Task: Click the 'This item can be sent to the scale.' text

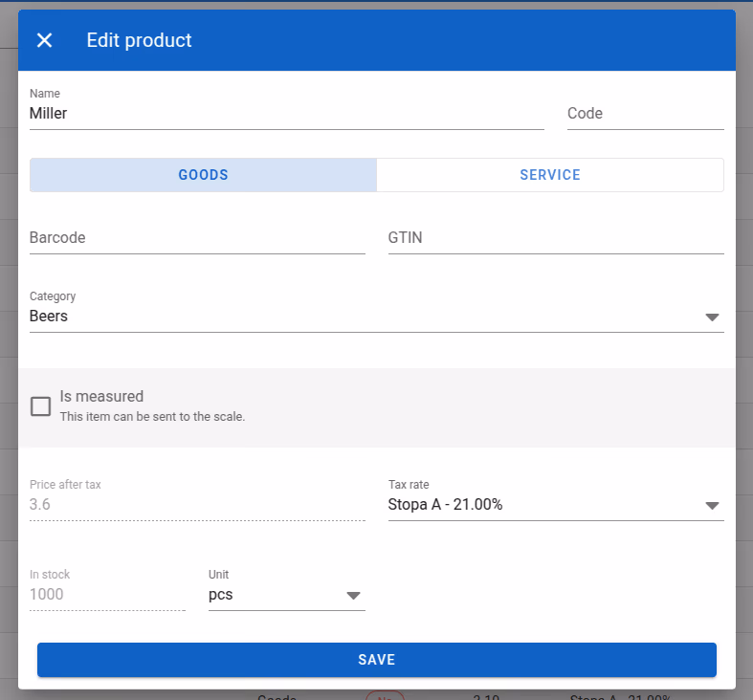Action: 153,417
